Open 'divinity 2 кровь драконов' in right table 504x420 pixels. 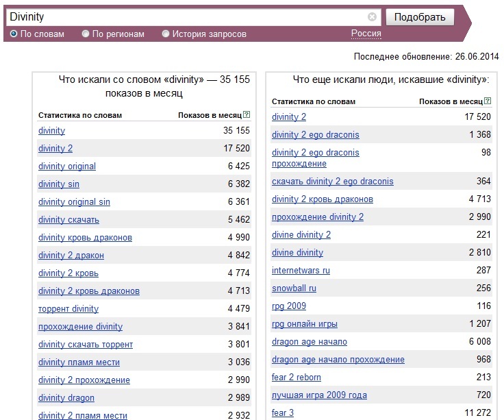click(x=323, y=199)
